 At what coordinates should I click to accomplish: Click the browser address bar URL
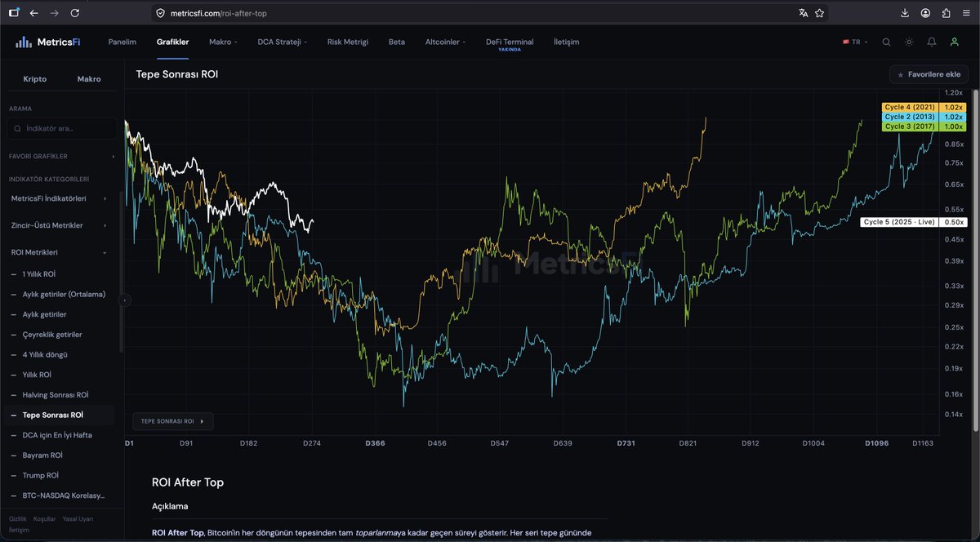218,13
